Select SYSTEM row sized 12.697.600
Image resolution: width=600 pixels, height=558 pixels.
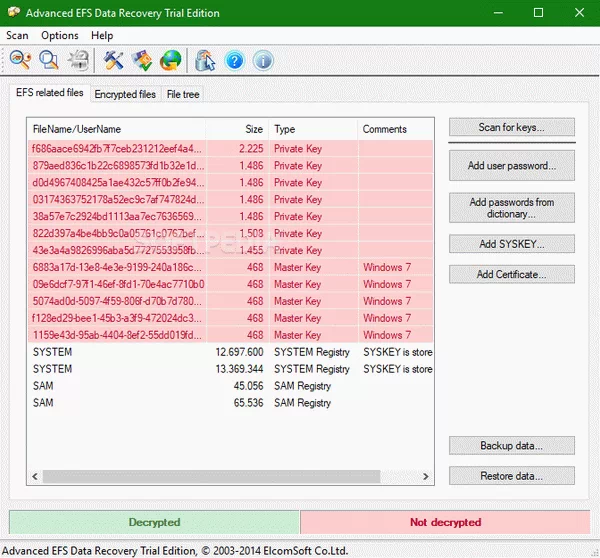[x=230, y=352]
